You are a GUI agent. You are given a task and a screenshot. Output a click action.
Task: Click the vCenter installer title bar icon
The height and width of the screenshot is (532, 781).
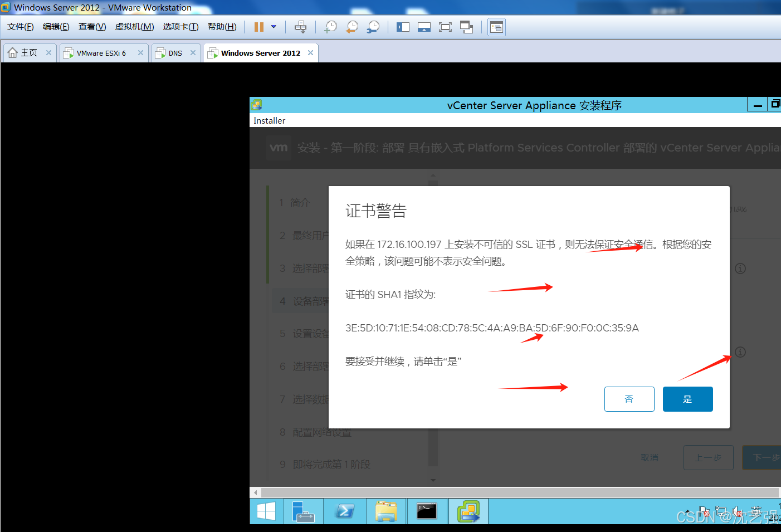[x=256, y=105]
